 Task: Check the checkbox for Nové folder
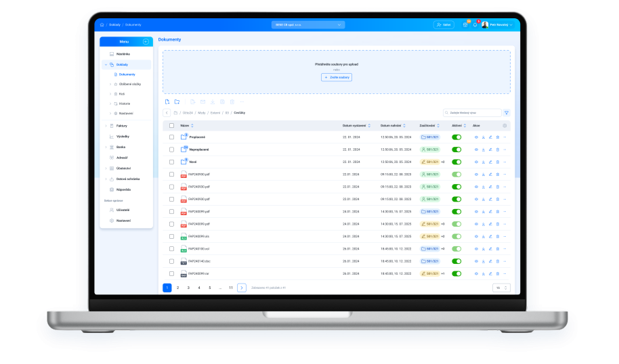[x=171, y=162]
